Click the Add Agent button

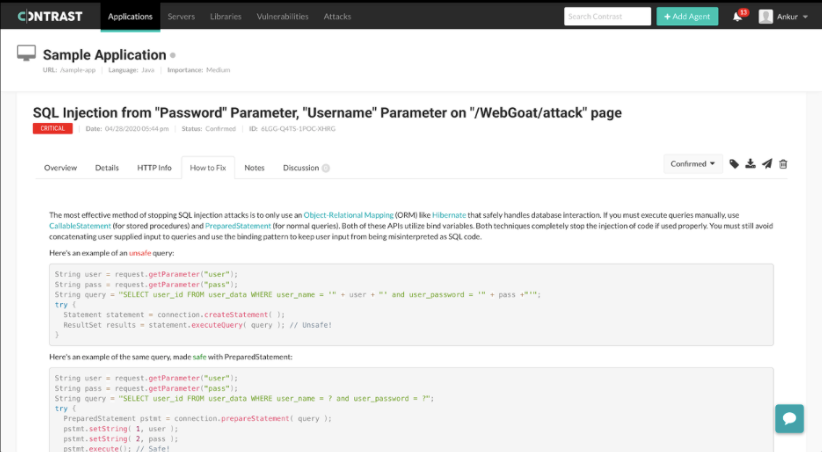coord(687,17)
